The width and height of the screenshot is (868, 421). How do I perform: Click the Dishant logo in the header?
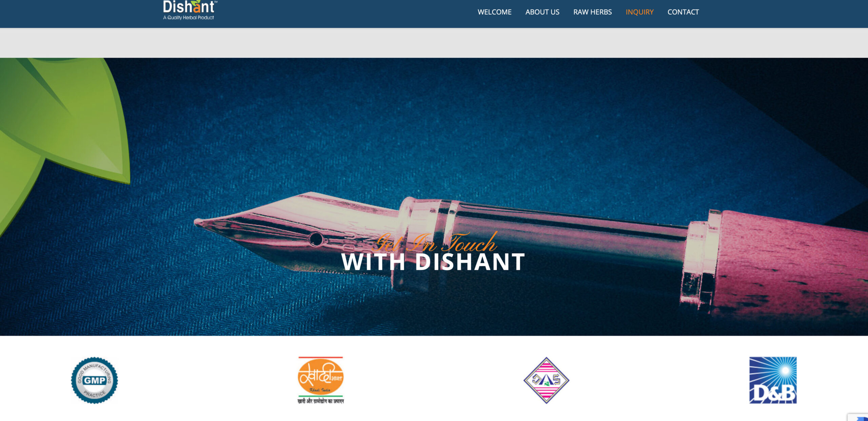point(190,10)
